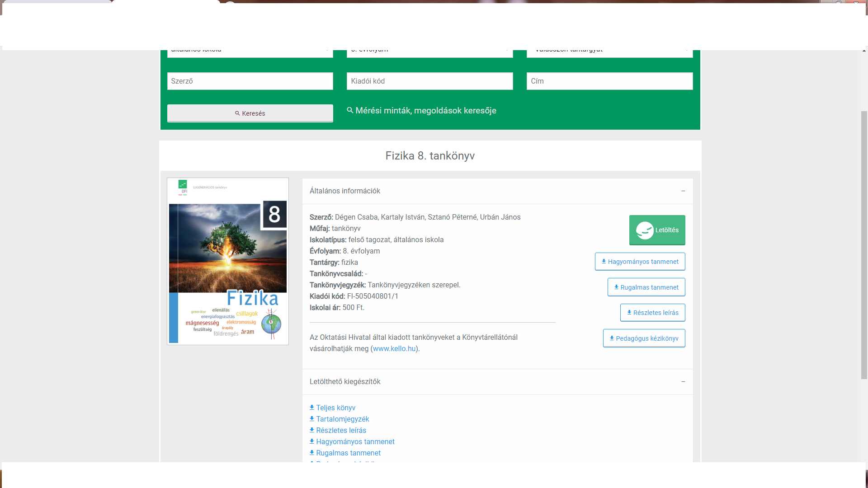Click into the Kiadói kód input field
The width and height of the screenshot is (868, 488).
(429, 81)
